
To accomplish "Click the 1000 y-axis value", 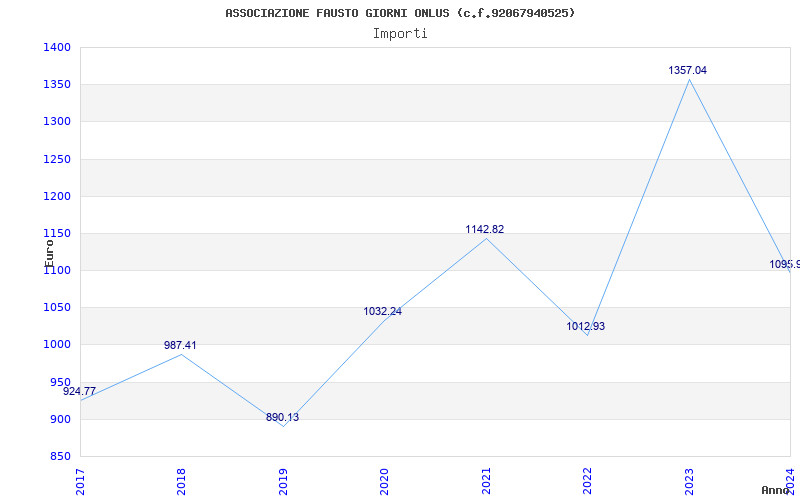I will [x=57, y=345].
